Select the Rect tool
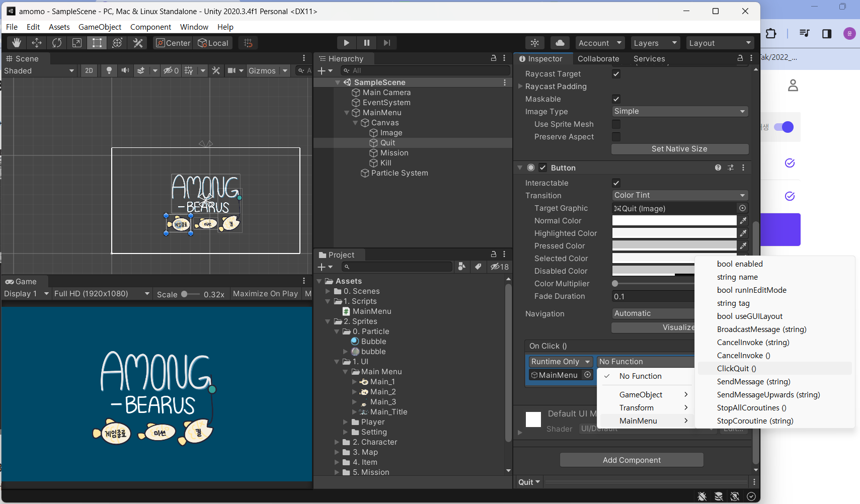 point(97,43)
